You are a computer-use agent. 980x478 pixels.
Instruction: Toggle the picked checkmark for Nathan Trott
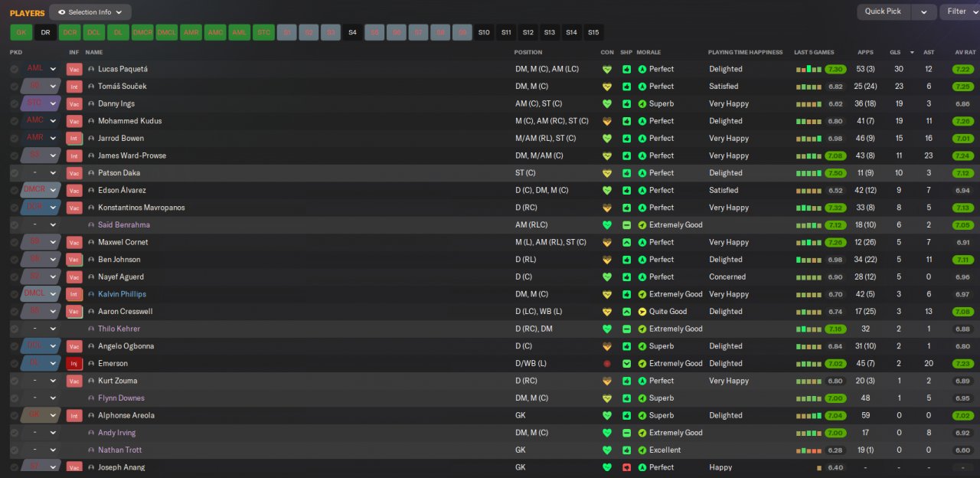click(14, 450)
